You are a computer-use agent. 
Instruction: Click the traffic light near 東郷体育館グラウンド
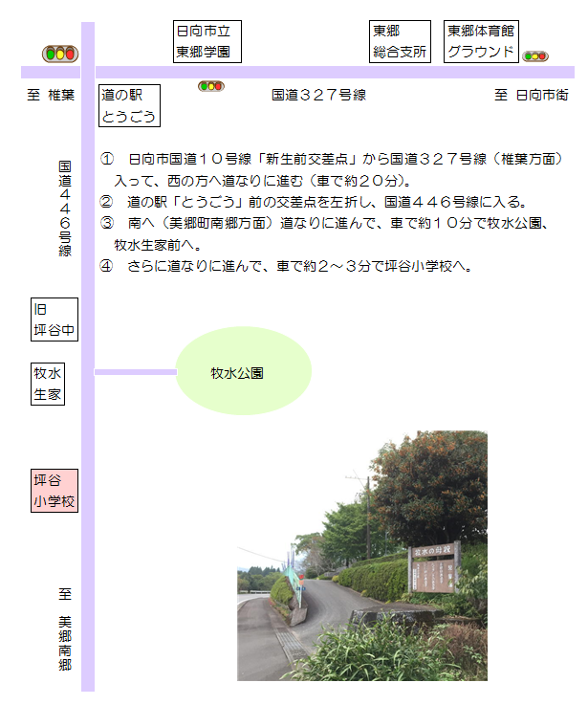click(x=534, y=56)
